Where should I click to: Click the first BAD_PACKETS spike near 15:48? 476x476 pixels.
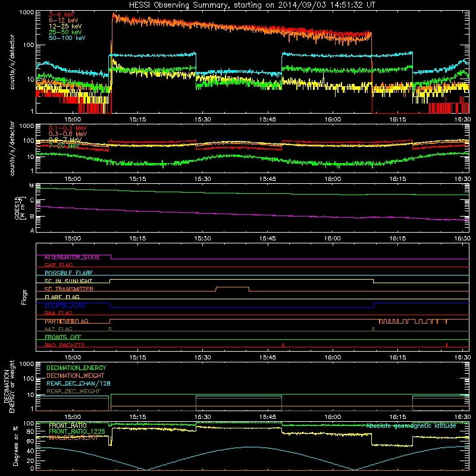tap(283, 345)
